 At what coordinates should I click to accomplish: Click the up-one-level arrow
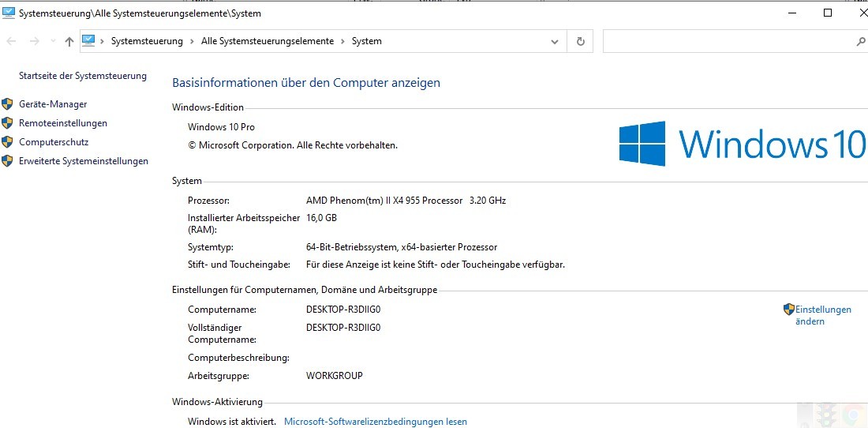[69, 41]
